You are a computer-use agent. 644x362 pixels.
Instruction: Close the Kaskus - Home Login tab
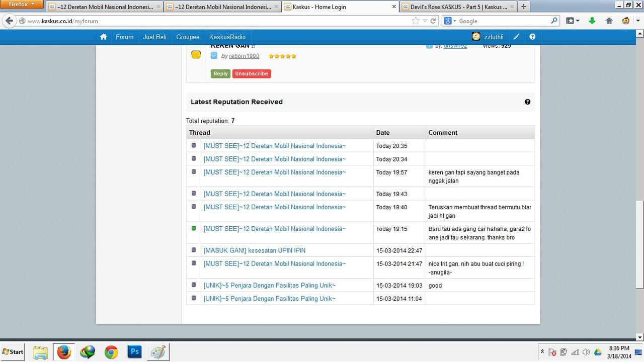click(x=393, y=7)
